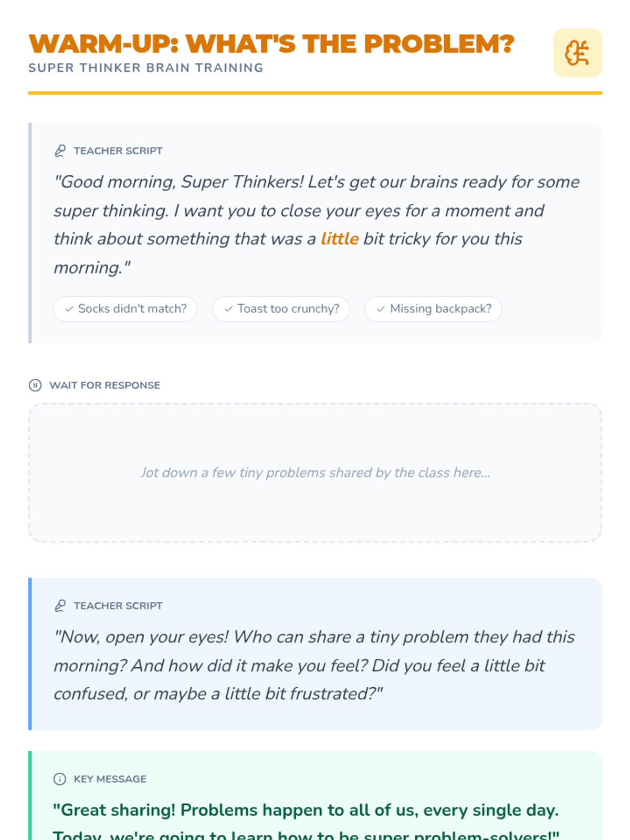Click the checkmark icon on Socks chip

(x=69, y=309)
